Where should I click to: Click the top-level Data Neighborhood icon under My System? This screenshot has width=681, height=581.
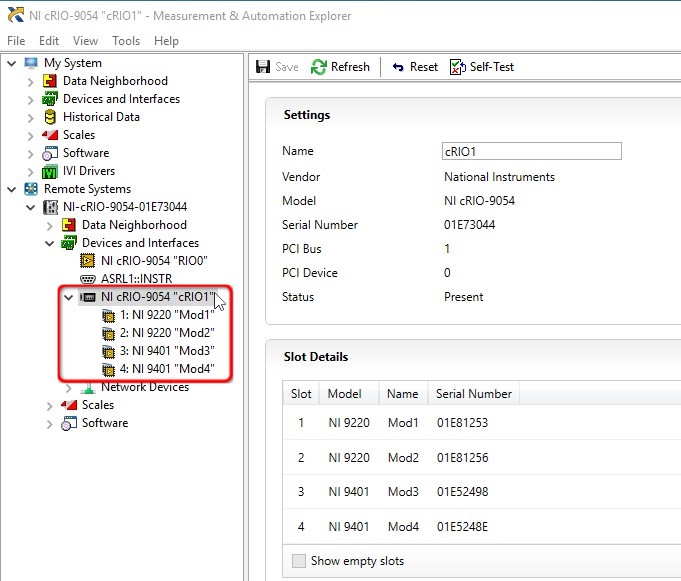point(50,81)
